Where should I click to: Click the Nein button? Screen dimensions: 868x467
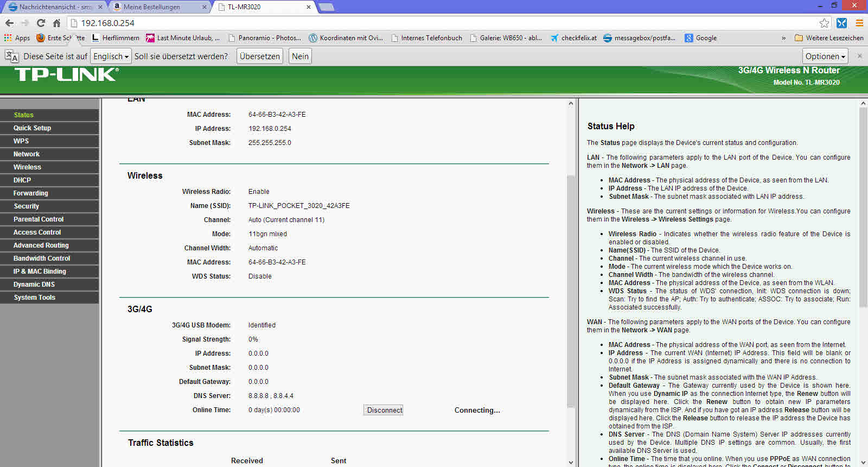coord(300,56)
